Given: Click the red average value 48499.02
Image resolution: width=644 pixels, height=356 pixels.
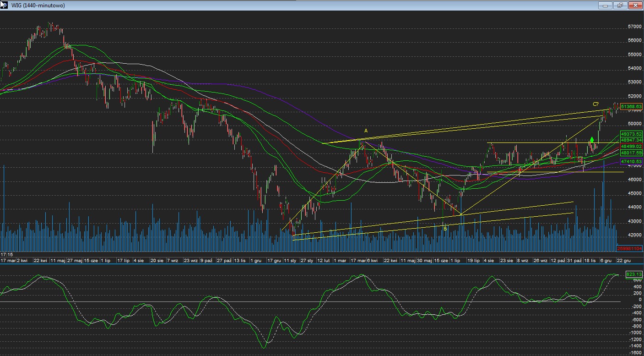Looking at the screenshot, I should tap(631, 146).
